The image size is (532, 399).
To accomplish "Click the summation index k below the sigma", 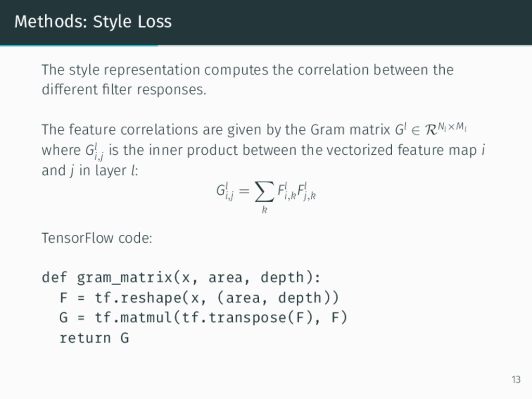I will coord(264,210).
